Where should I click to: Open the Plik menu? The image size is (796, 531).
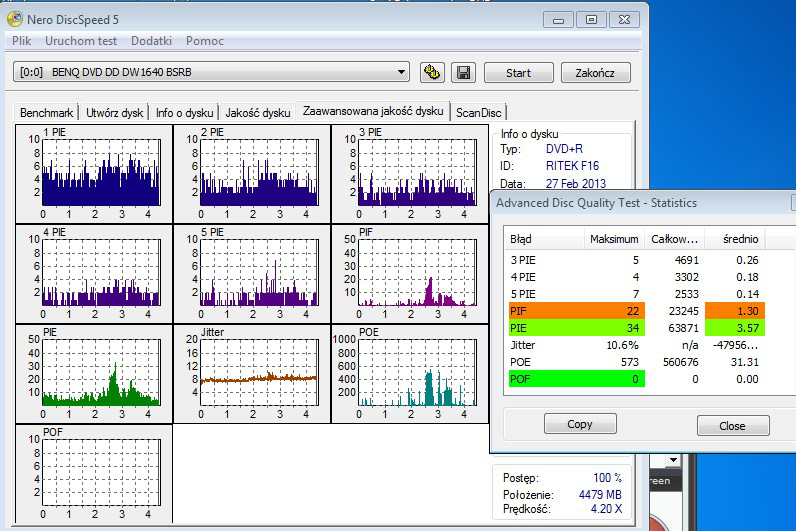tap(21, 41)
